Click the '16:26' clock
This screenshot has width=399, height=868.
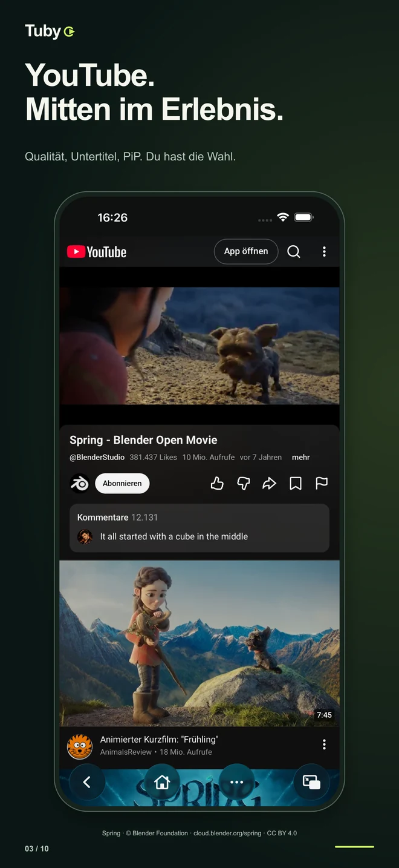(x=112, y=217)
